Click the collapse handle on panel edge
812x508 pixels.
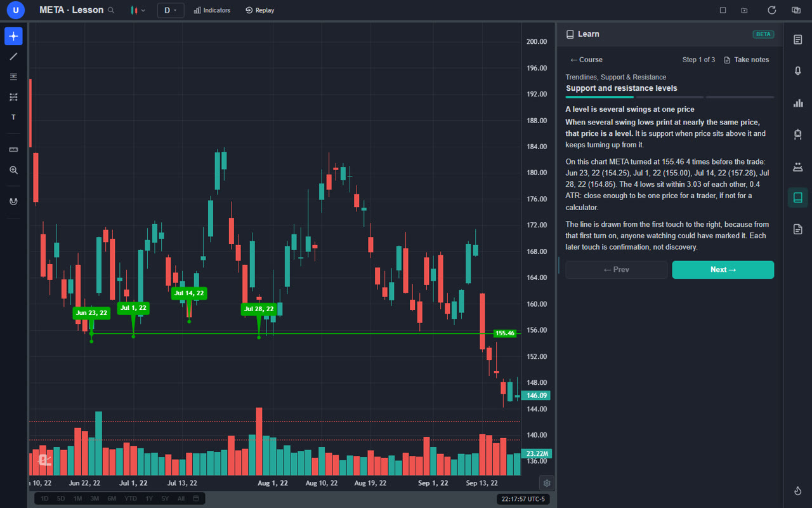[559, 265]
